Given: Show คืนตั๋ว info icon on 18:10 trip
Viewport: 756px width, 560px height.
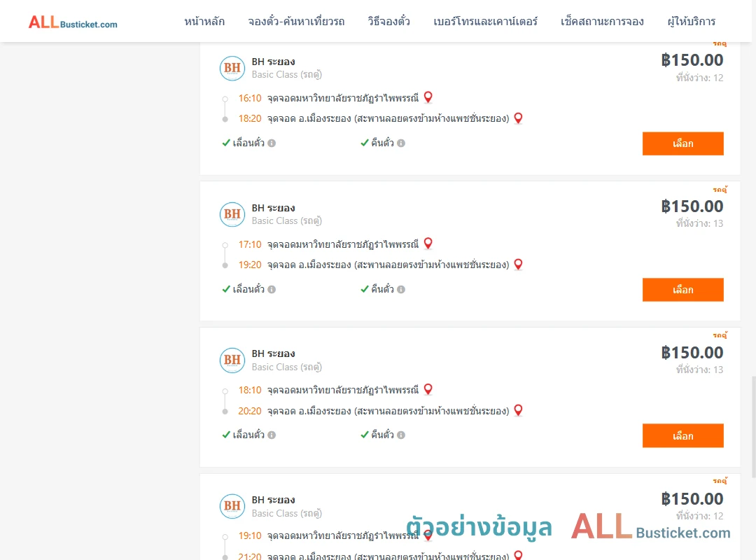Looking at the screenshot, I should (400, 435).
